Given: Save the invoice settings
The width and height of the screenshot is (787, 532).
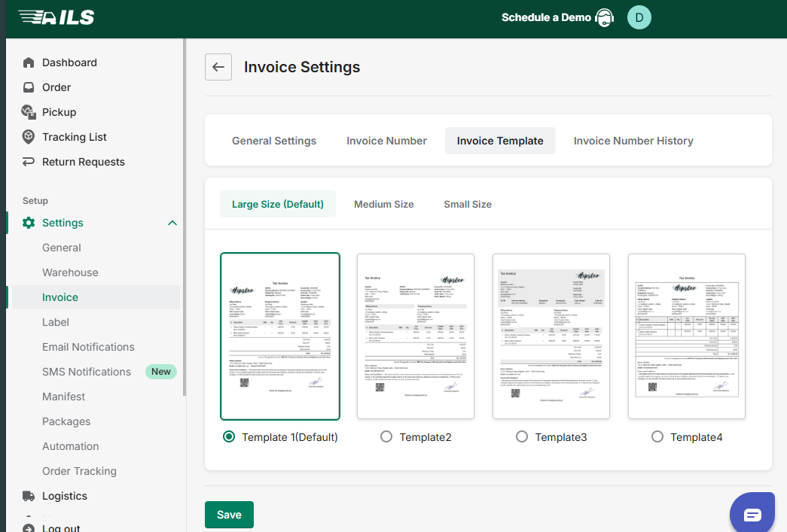Looking at the screenshot, I should (x=230, y=515).
